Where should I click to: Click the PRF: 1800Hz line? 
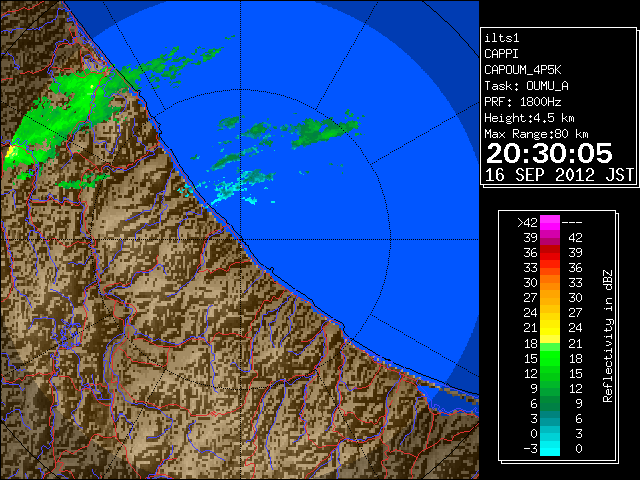click(522, 102)
